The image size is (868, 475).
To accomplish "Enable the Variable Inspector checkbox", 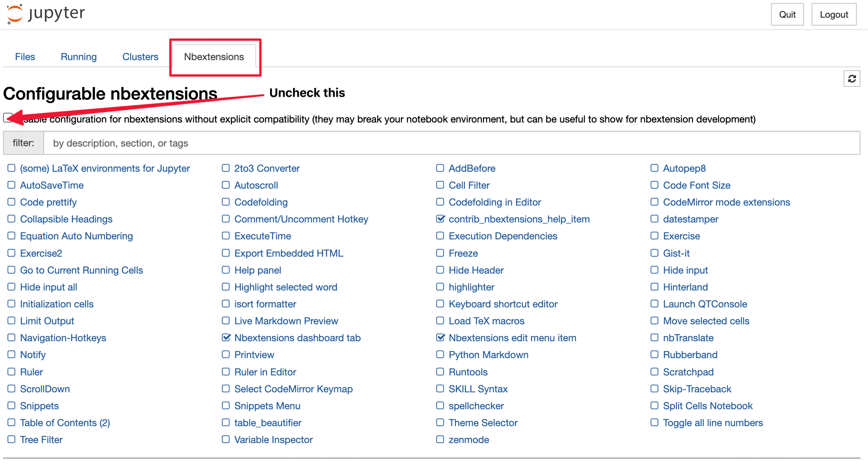I will (x=226, y=439).
